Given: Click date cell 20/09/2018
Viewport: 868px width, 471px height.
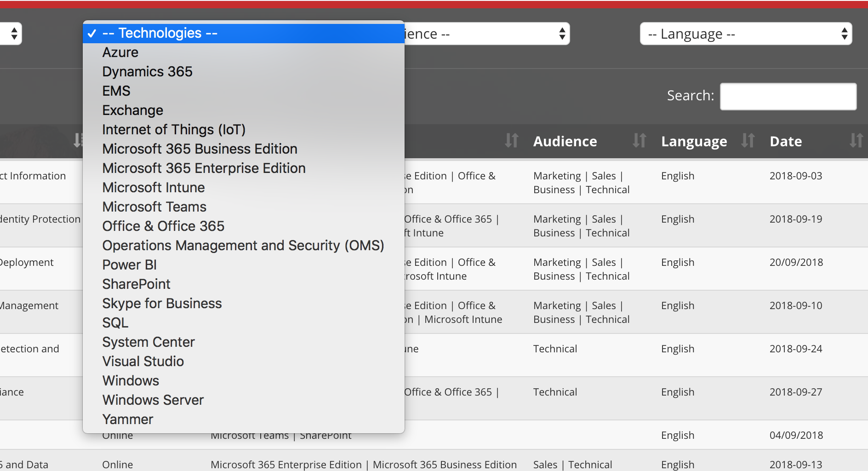Looking at the screenshot, I should (796, 262).
